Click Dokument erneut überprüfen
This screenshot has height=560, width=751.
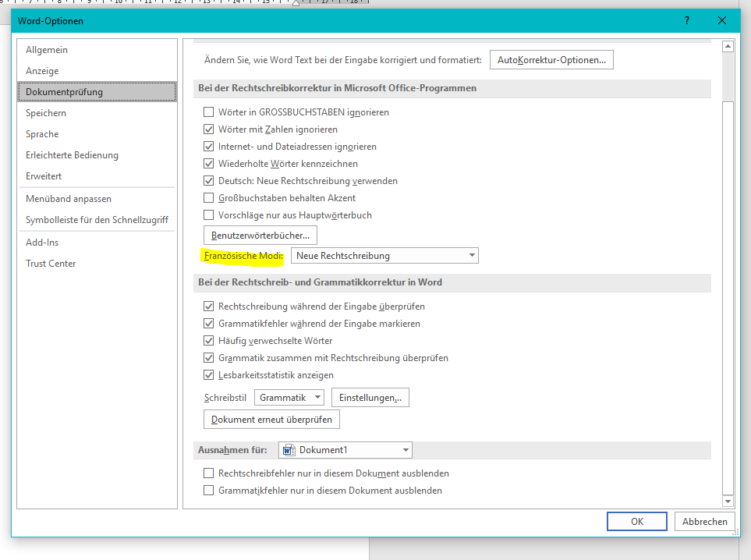point(271,420)
